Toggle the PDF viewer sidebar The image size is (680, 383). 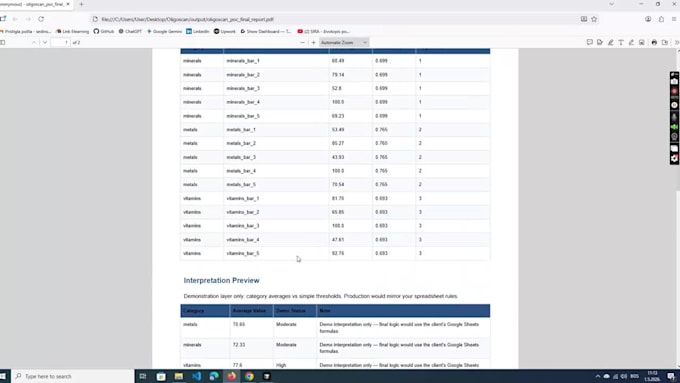click(x=3, y=43)
